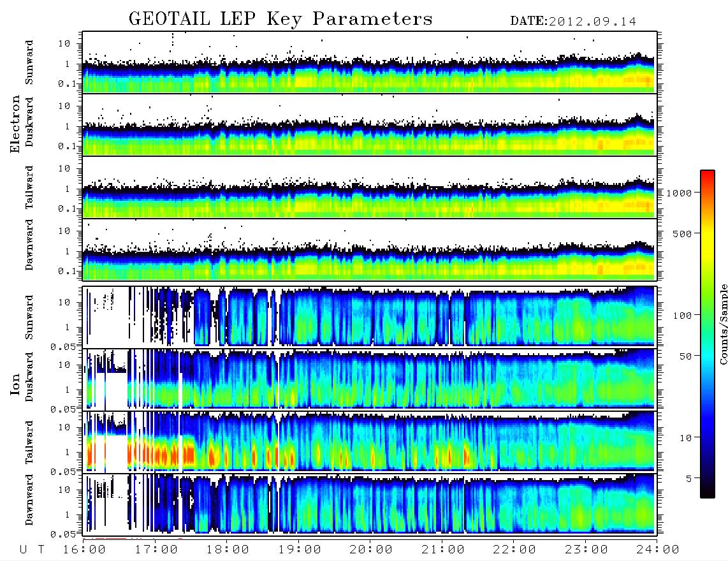The width and height of the screenshot is (728, 561).
Task: Click the 500 colorbar tick value
Action: [x=682, y=233]
